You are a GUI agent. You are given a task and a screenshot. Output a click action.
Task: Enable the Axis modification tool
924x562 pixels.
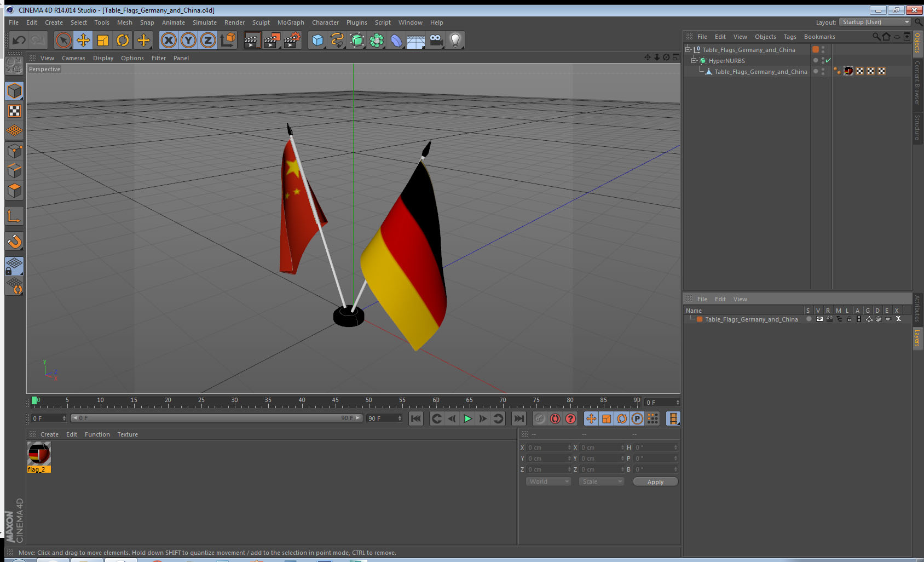(x=14, y=216)
